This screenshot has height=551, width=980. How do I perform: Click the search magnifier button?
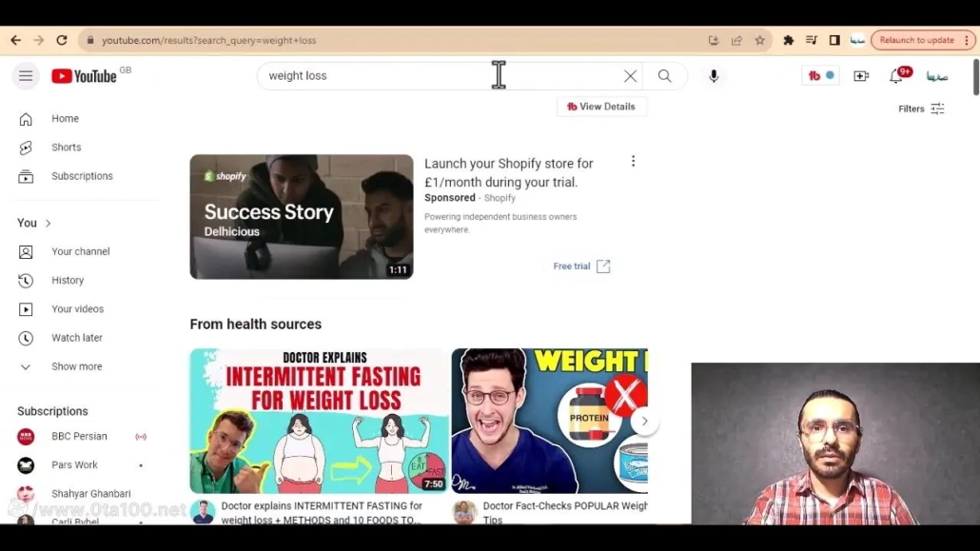(x=664, y=76)
